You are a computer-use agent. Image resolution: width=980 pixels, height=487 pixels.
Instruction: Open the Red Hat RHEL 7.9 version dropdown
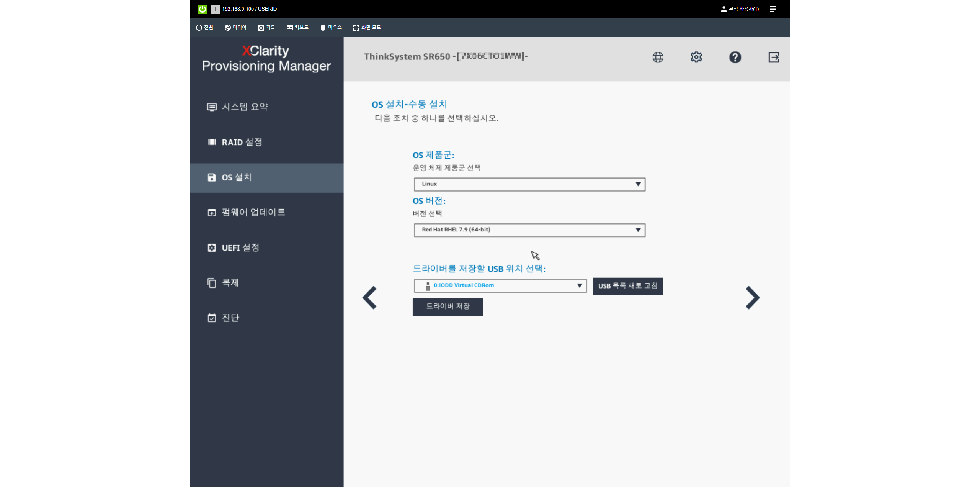(x=529, y=230)
